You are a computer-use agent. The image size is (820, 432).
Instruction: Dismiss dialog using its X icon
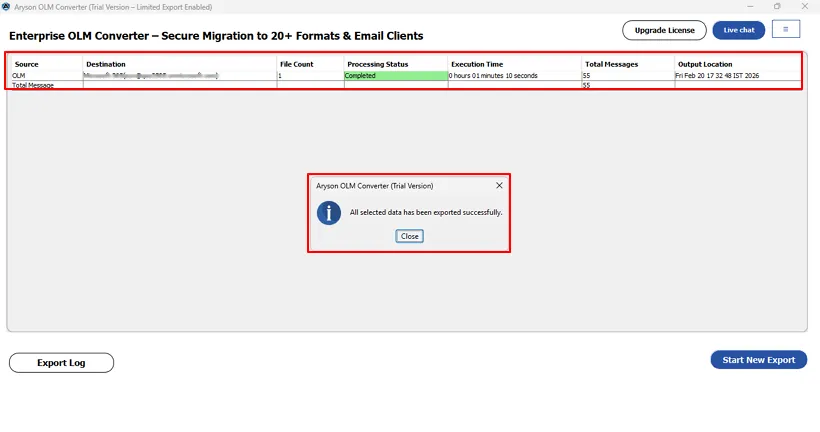[x=499, y=185]
